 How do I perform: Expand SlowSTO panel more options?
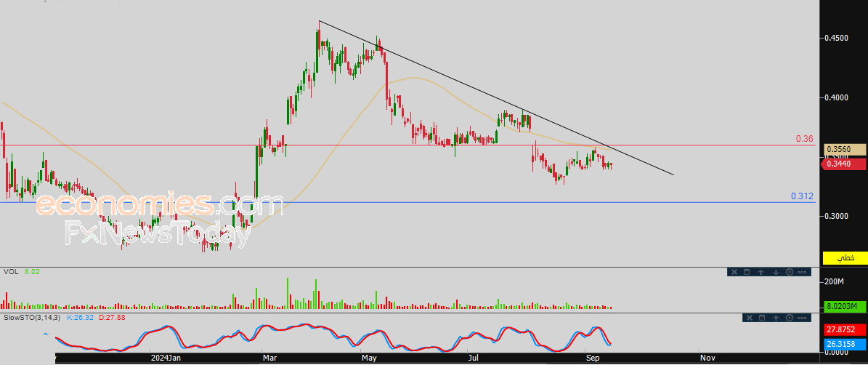(x=803, y=318)
